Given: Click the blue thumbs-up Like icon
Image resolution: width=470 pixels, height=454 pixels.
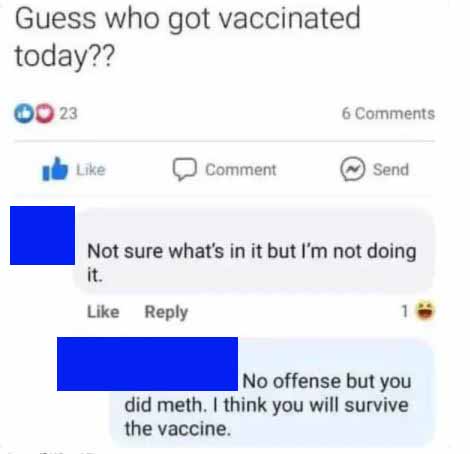Looking at the screenshot, I should tap(55, 169).
